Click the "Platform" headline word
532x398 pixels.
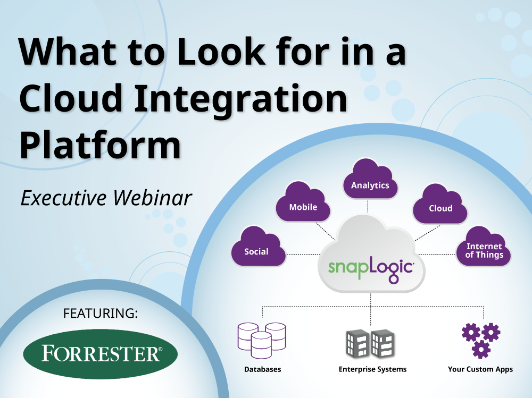[x=101, y=145]
